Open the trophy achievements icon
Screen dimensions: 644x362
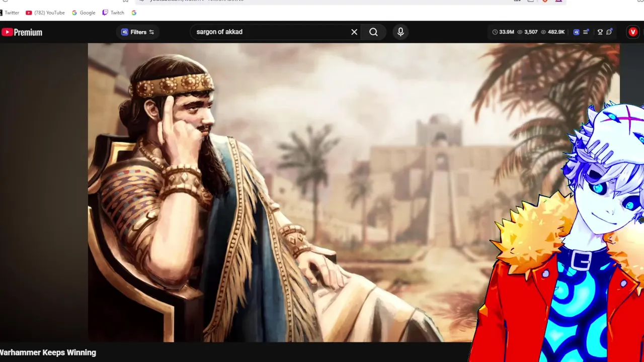600,32
